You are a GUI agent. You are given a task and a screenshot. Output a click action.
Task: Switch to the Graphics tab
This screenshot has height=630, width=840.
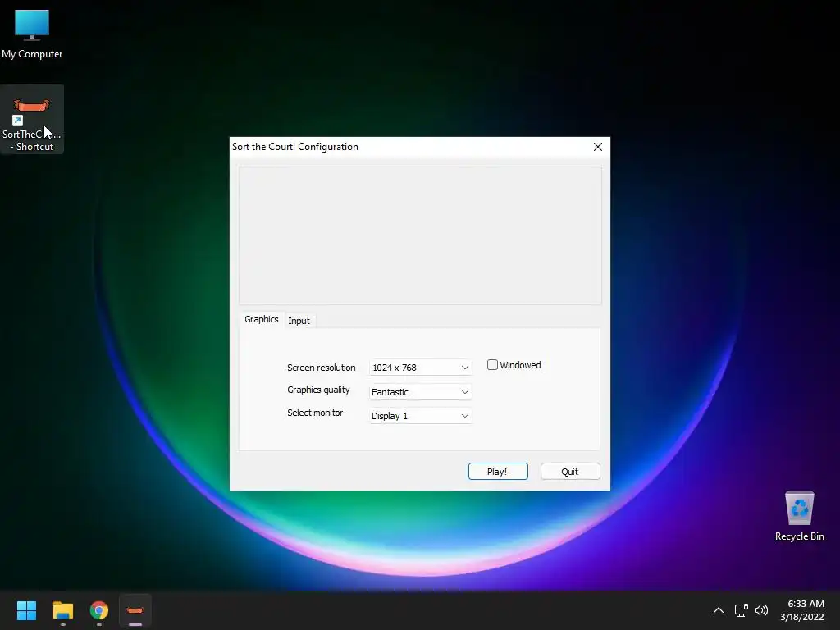262,319
